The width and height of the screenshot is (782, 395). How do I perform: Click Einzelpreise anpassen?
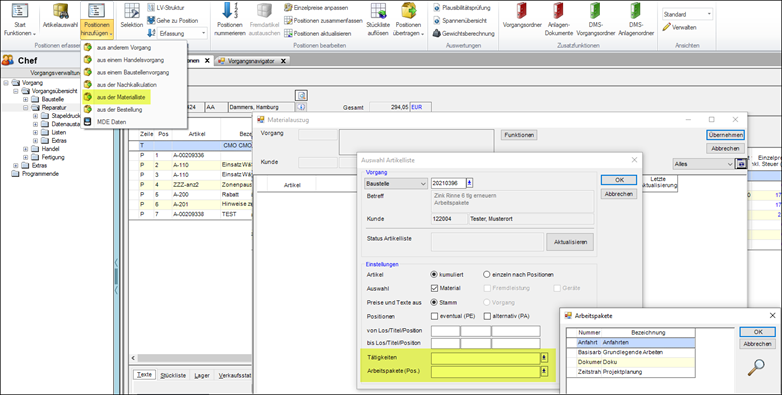tap(316, 7)
